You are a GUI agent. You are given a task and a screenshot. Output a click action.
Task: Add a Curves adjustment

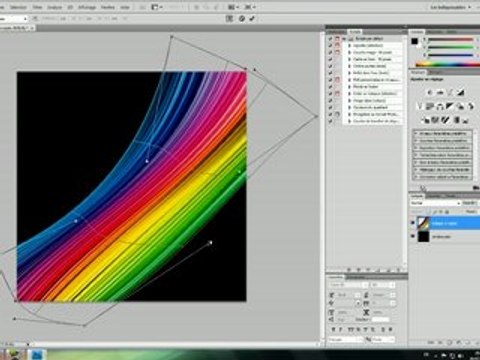pyautogui.click(x=450, y=92)
